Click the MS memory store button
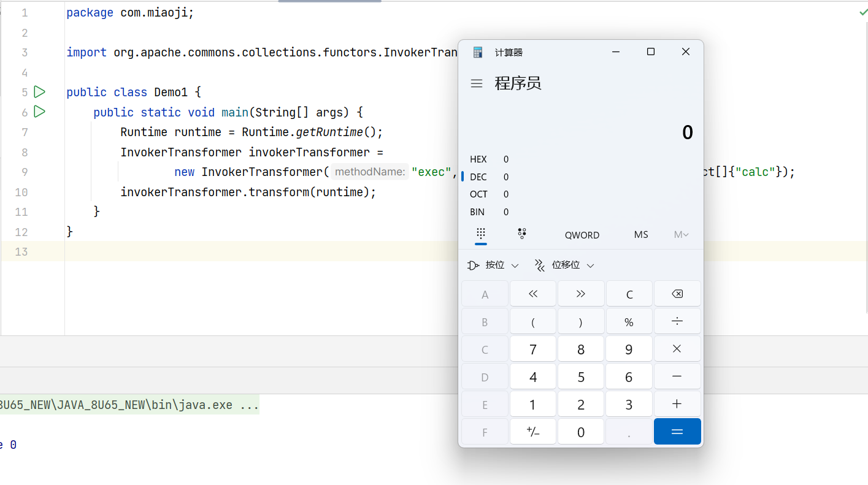 [641, 235]
